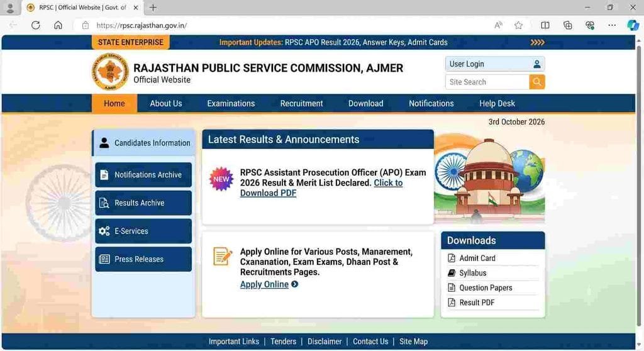Click the browser refresh icon
The image size is (644, 351).
[36, 25]
